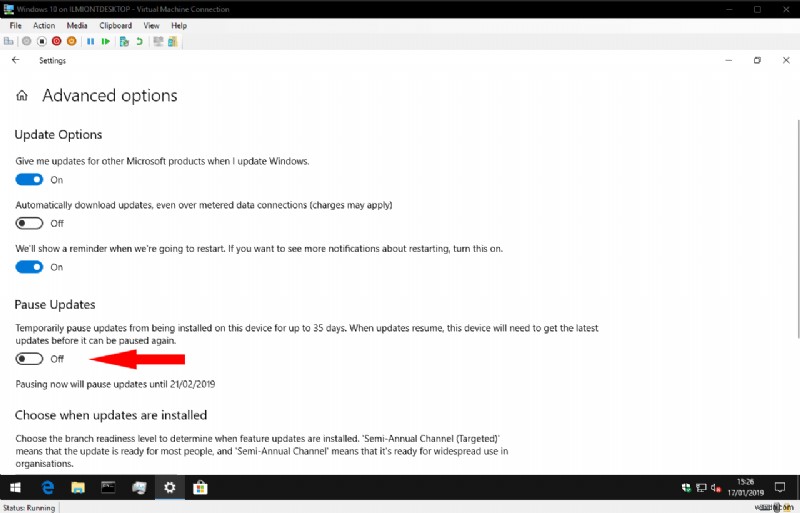Close the inner Settings window
Image resolution: width=800 pixels, height=513 pixels.
[x=786, y=60]
